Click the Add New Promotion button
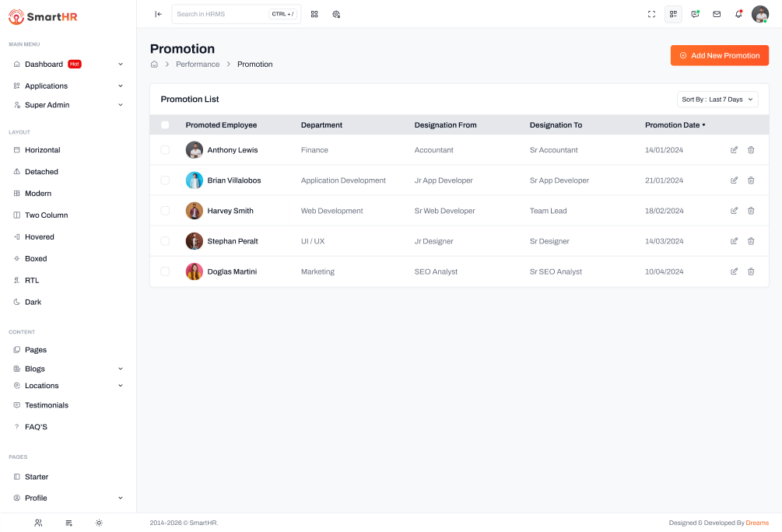 [x=719, y=56]
